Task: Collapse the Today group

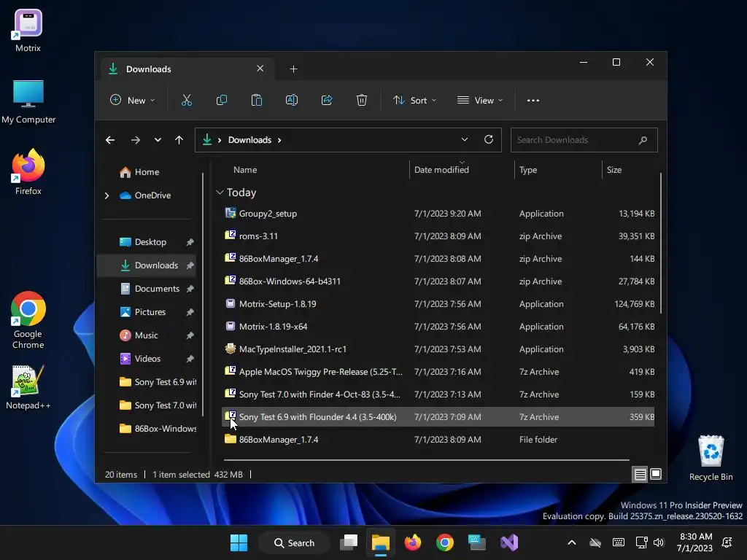Action: coord(220,192)
